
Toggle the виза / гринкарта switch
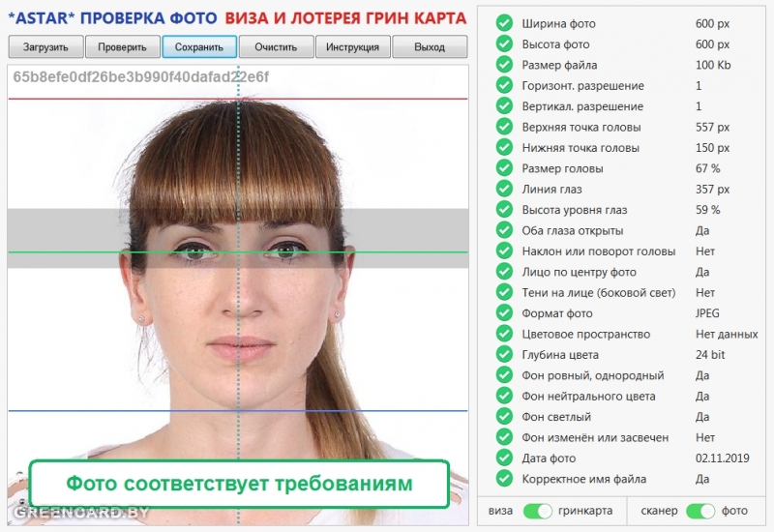(x=538, y=511)
